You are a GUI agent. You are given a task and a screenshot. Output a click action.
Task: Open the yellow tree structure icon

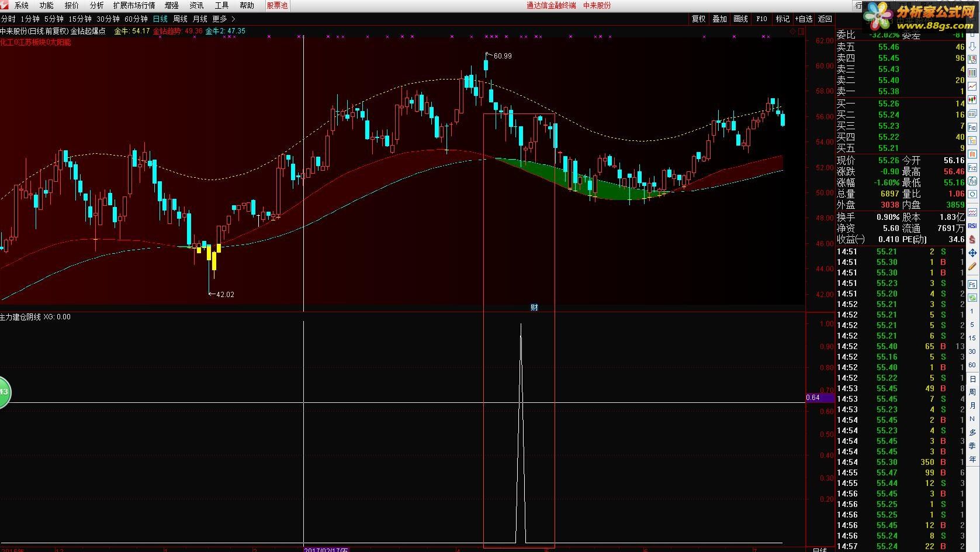tap(972, 140)
